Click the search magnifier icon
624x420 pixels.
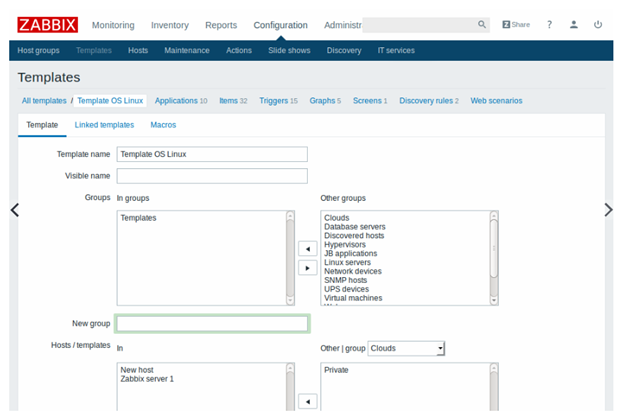[482, 24]
